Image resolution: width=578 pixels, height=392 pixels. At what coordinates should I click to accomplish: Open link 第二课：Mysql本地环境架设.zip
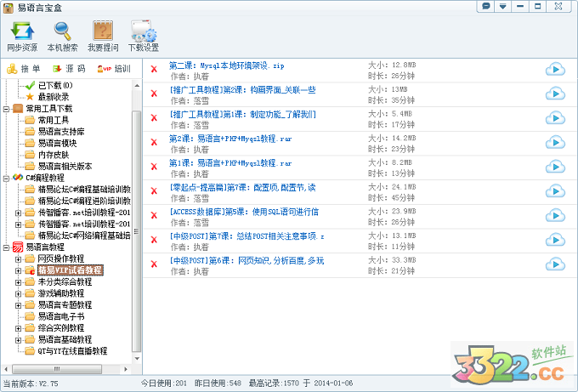pyautogui.click(x=227, y=65)
